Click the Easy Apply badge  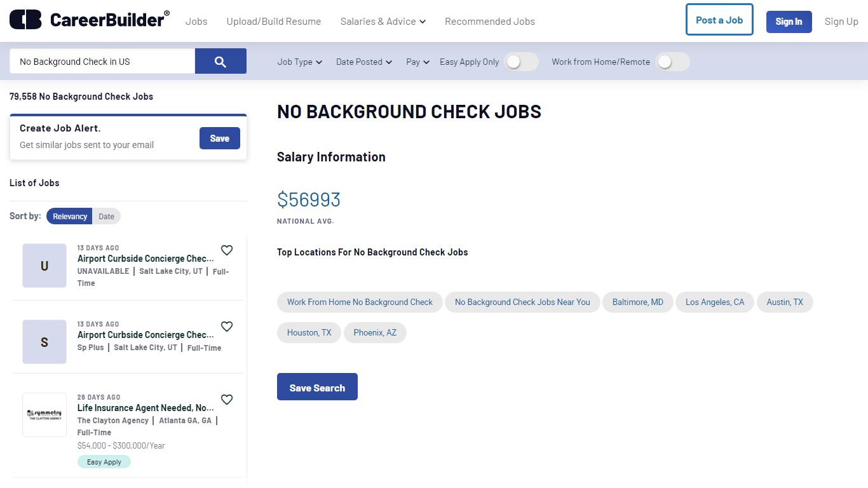click(104, 462)
